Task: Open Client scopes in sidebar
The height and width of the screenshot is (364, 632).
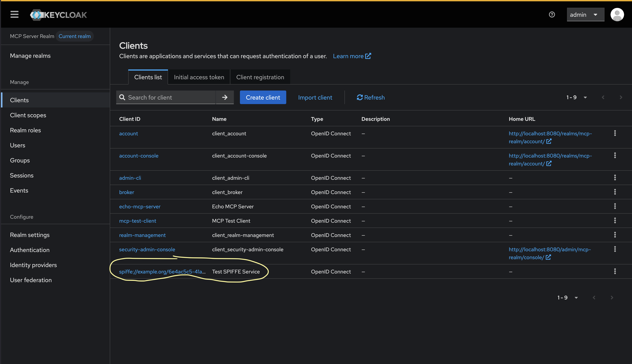Action: click(55, 115)
